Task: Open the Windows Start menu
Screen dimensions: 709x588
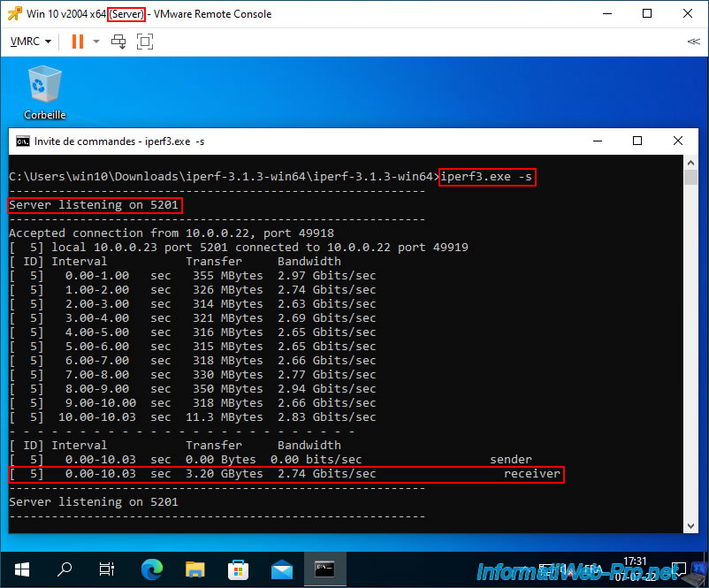Action: pyautogui.click(x=21, y=569)
